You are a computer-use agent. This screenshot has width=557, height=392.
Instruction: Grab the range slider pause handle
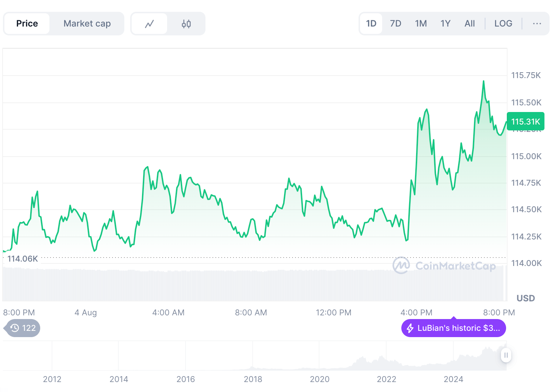pos(506,355)
